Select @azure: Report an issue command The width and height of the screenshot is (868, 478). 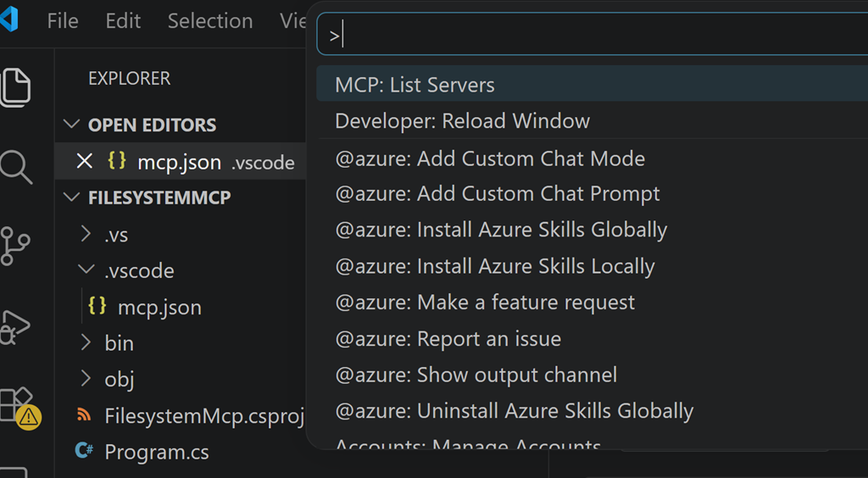448,339
